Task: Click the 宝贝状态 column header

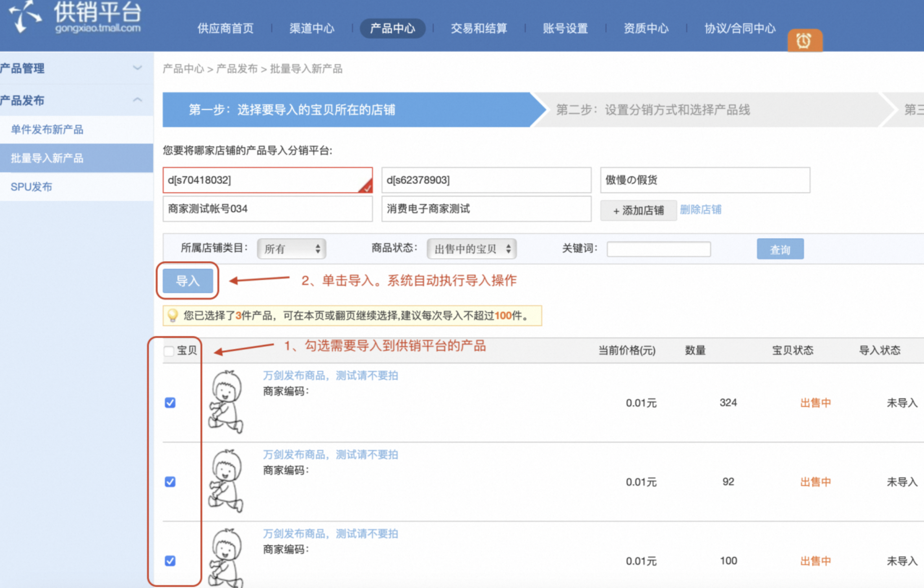Action: pyautogui.click(x=793, y=350)
